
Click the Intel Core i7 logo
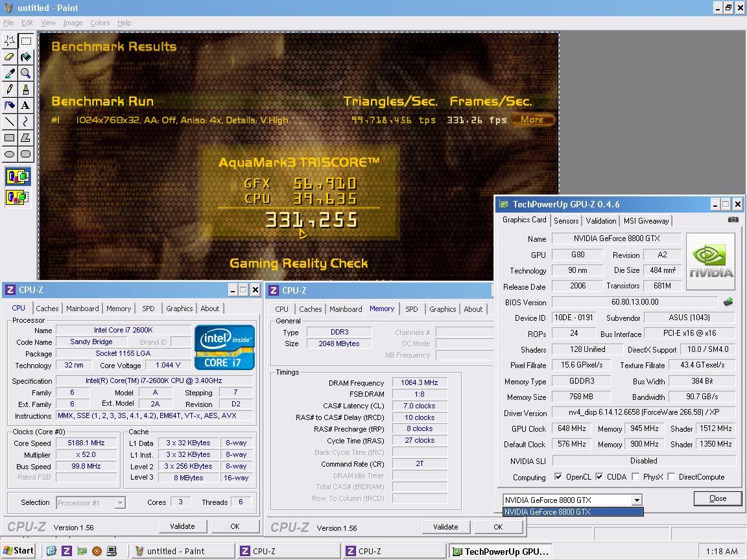coord(224,347)
